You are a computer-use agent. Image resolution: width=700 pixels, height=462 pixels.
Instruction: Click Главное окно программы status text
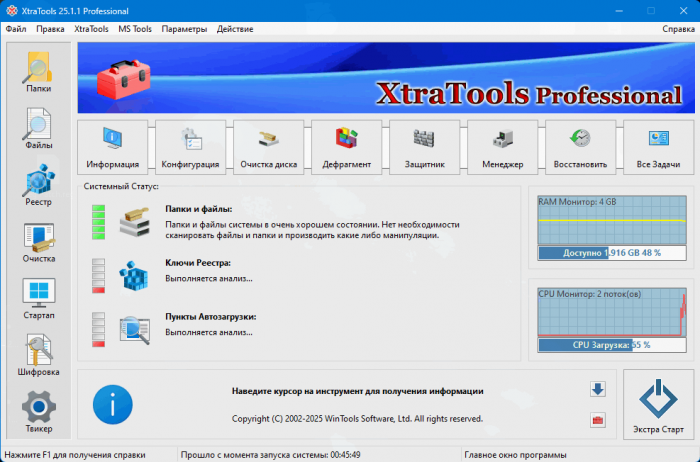515,455
